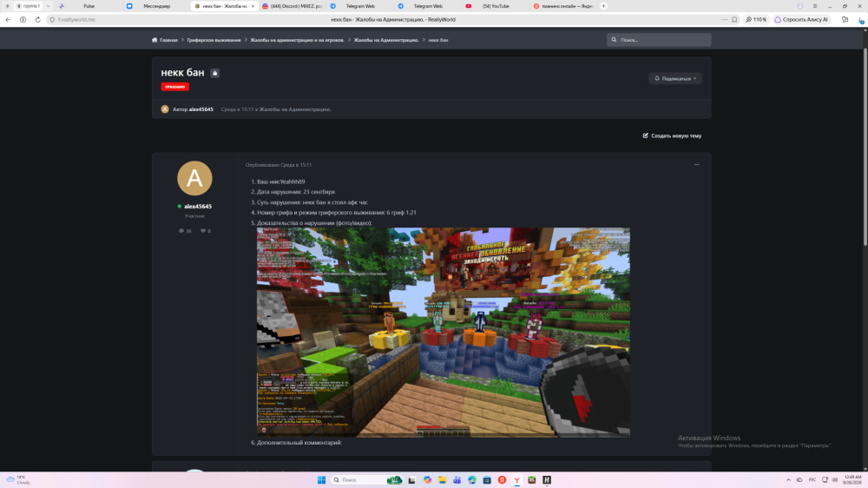Switch to the Pulse tab
The width and height of the screenshot is (868, 488).
point(89,6)
